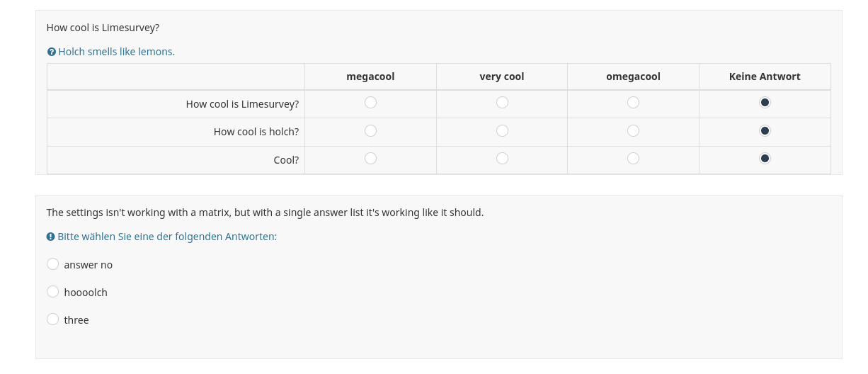The width and height of the screenshot is (868, 374).
Task: Select megacool for 'How cool is Limesurvey?'
Action: point(370,103)
